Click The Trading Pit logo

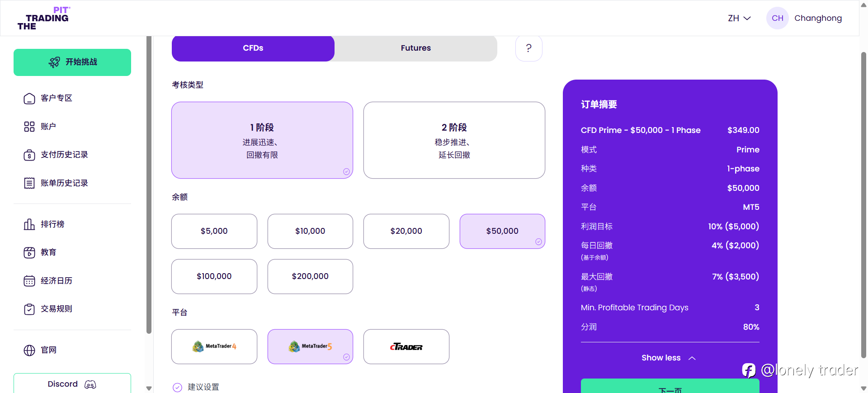pos(44,18)
